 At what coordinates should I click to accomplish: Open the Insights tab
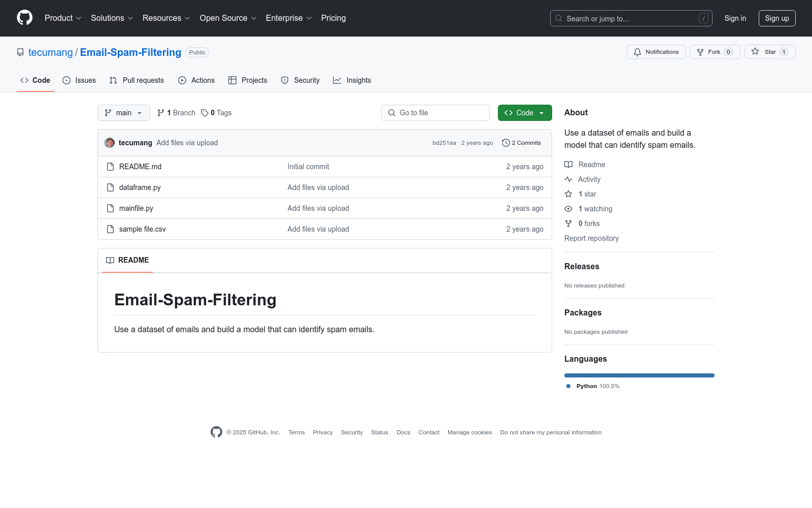click(352, 80)
